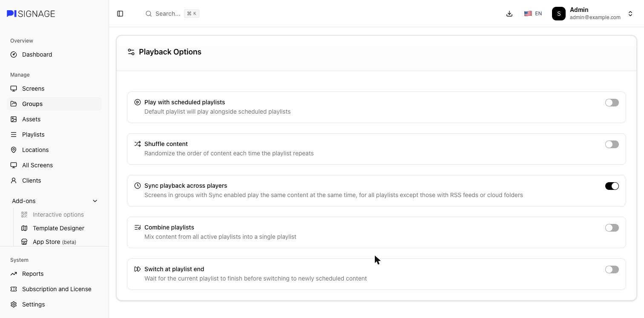Click the Clients person icon
The image size is (644, 318).
click(14, 180)
